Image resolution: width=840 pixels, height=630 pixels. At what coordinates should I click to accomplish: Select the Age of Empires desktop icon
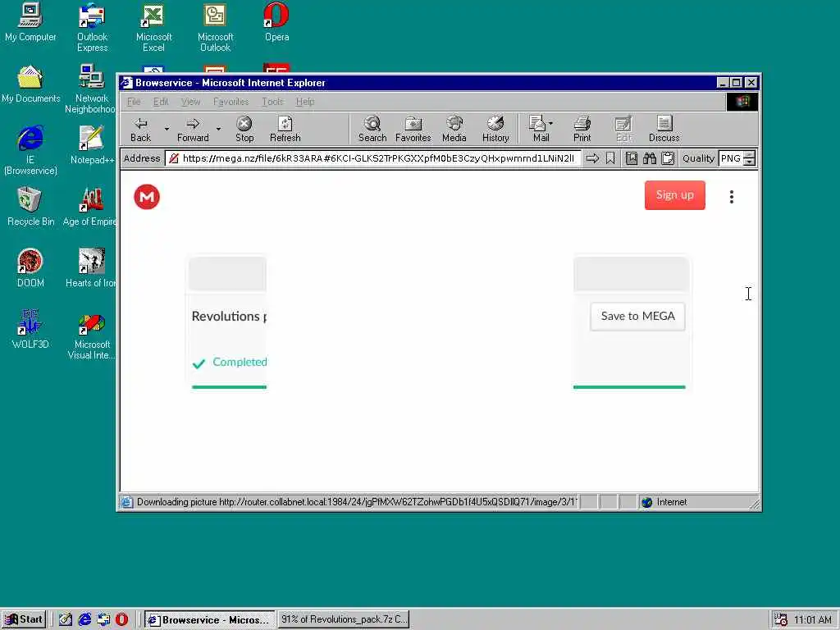(90, 207)
